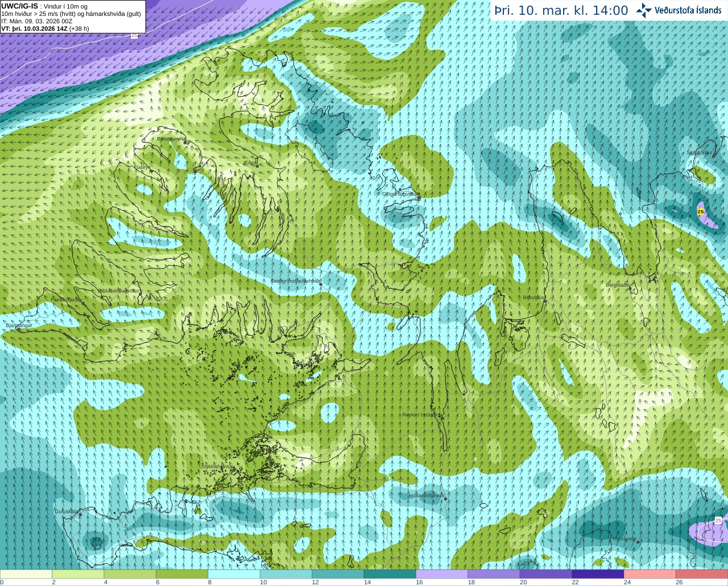Screen dimensions: 728x586
Task: Select the 12–14 m/s teal legend swatch
Action: coord(338,574)
